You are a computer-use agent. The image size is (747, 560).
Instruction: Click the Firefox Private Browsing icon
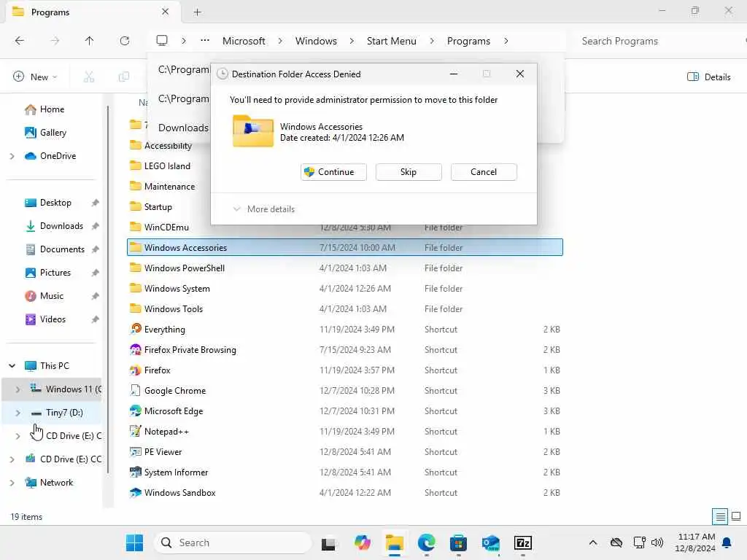coord(136,349)
